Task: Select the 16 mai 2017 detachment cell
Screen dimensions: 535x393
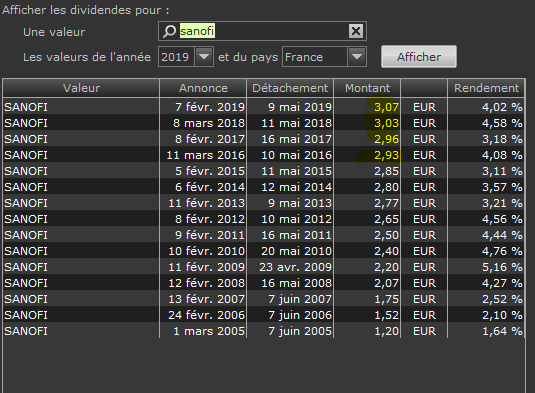Action: point(290,139)
